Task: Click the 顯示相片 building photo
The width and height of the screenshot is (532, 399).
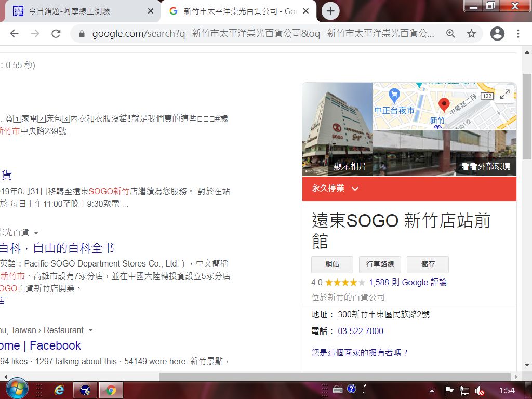Action: click(337, 130)
